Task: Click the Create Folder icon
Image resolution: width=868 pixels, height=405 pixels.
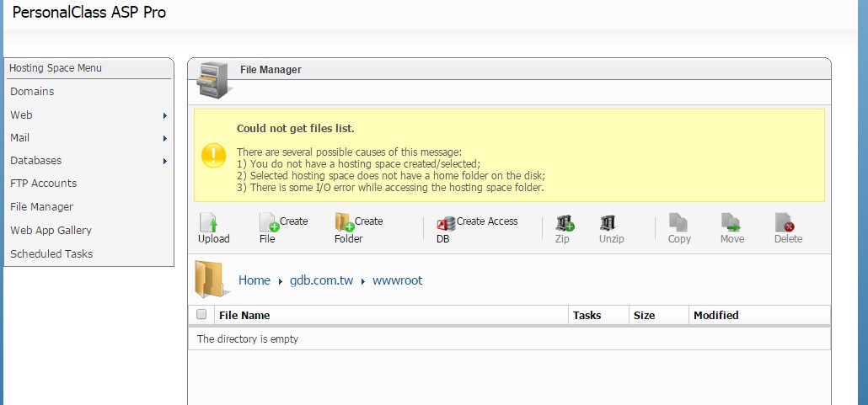Action: (x=345, y=221)
